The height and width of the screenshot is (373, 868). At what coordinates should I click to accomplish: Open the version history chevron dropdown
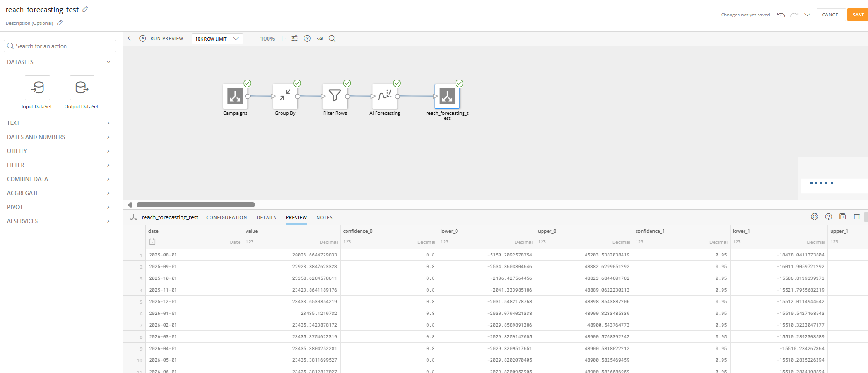pos(807,15)
